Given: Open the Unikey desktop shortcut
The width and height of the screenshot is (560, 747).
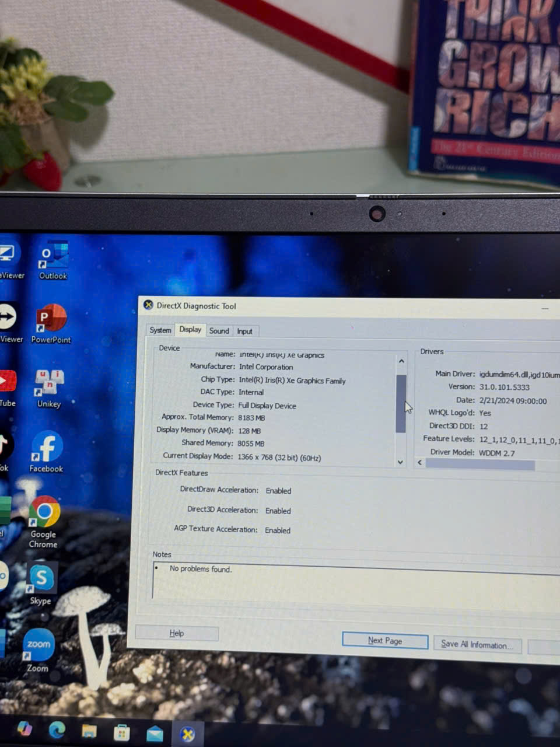Looking at the screenshot, I should click(x=49, y=388).
